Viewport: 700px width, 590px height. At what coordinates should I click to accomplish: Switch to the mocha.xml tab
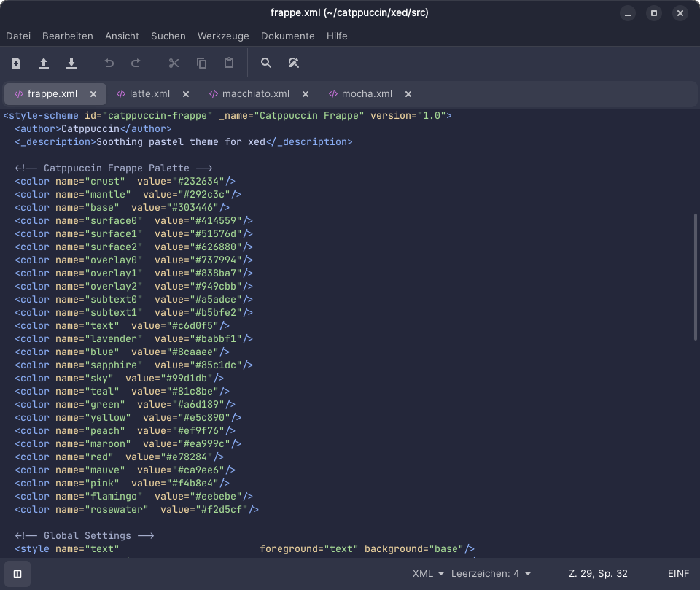click(x=367, y=94)
